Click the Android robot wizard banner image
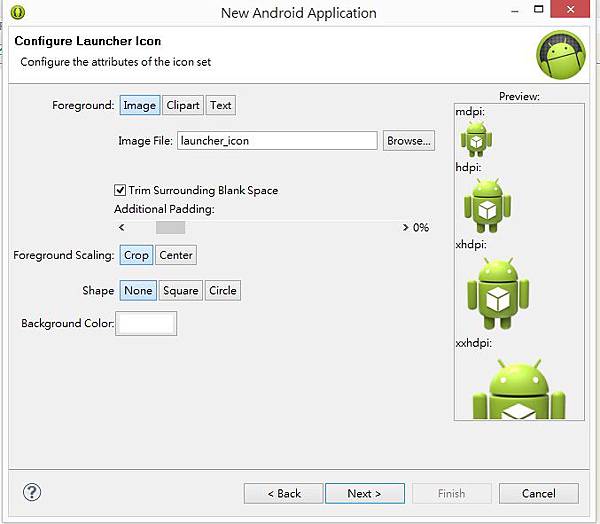This screenshot has width=600, height=524. [561, 55]
